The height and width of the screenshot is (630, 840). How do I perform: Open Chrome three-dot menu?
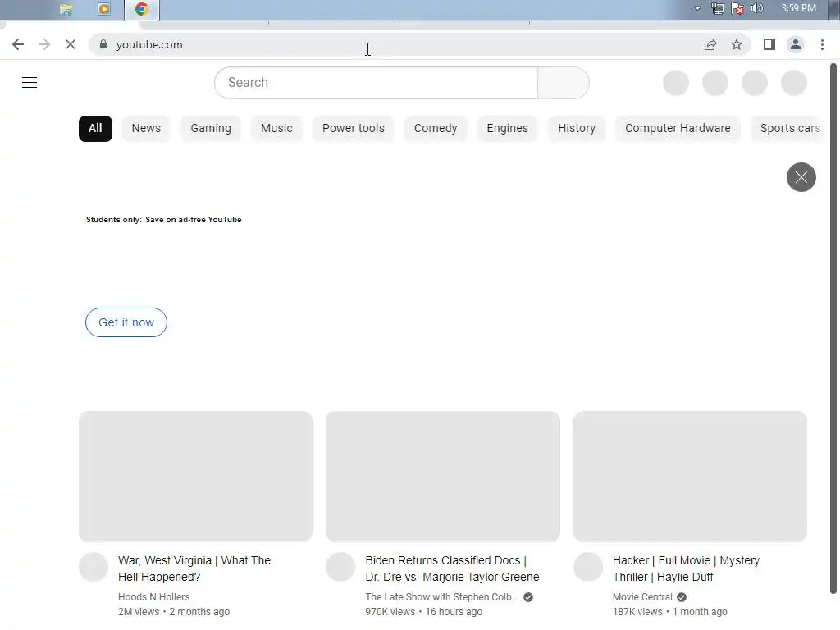click(822, 44)
